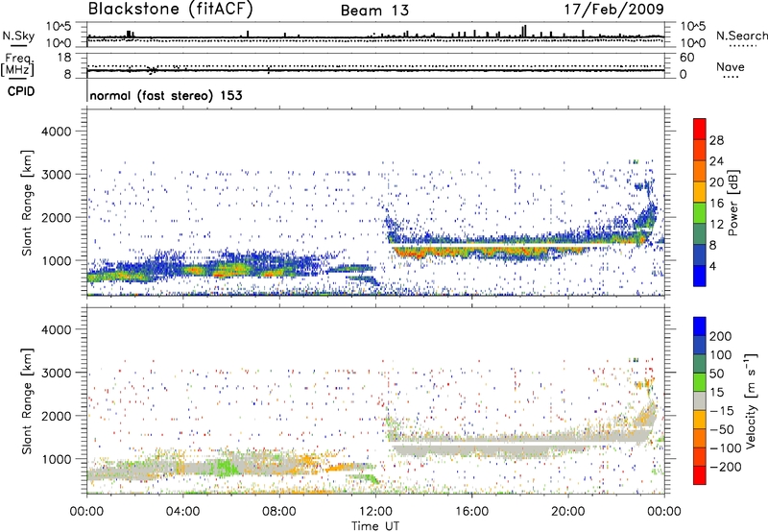Click the '24' label on Power color bar

tap(716, 161)
